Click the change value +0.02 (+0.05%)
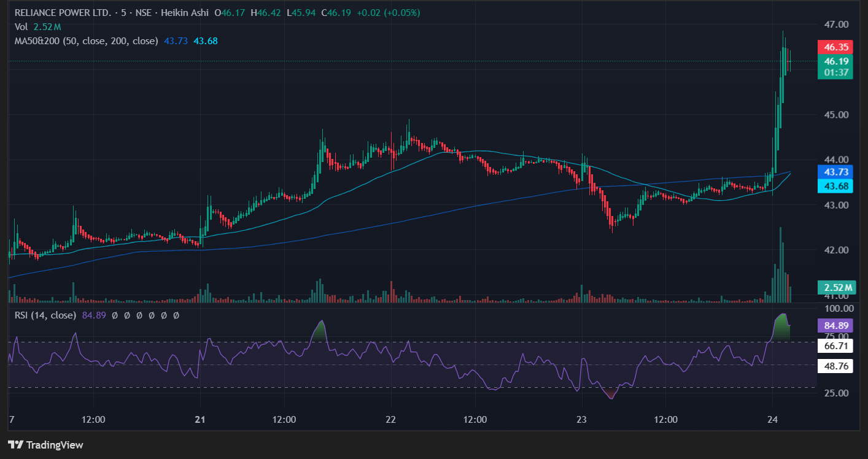The width and height of the screenshot is (868, 459). [x=390, y=12]
